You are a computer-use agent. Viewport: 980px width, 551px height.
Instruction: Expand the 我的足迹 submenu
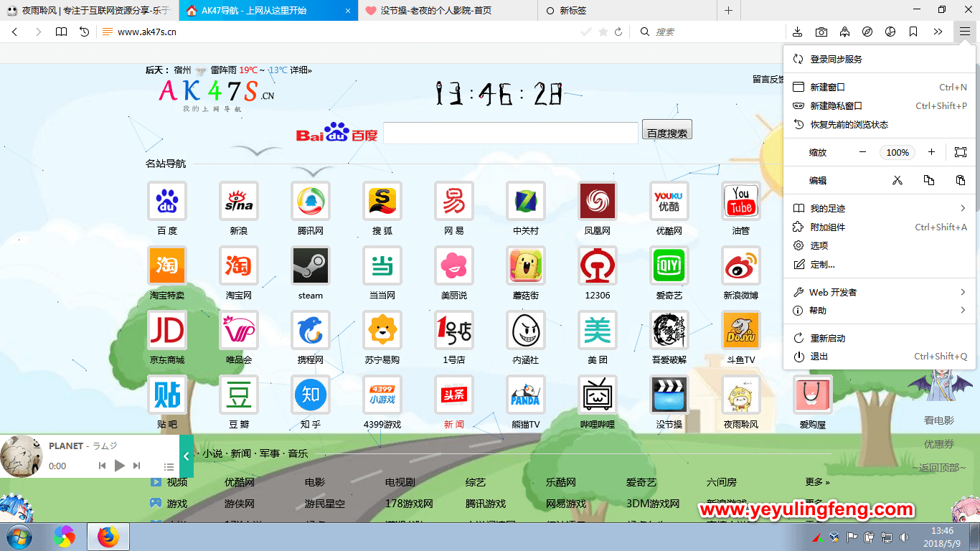(880, 208)
